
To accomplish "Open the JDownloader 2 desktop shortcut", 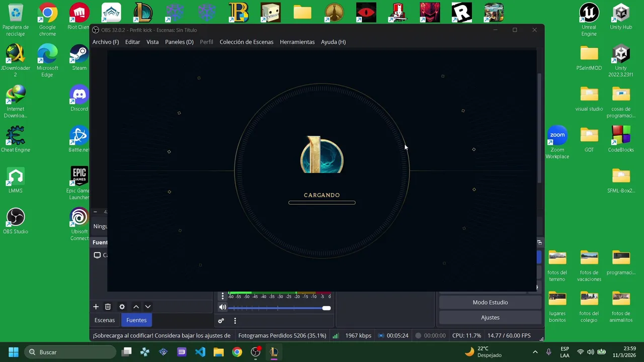I will point(16,61).
